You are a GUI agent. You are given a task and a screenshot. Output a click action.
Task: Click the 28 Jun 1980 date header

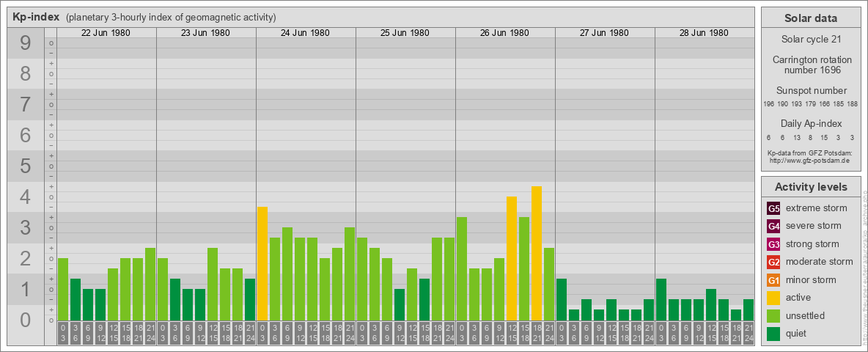point(704,33)
